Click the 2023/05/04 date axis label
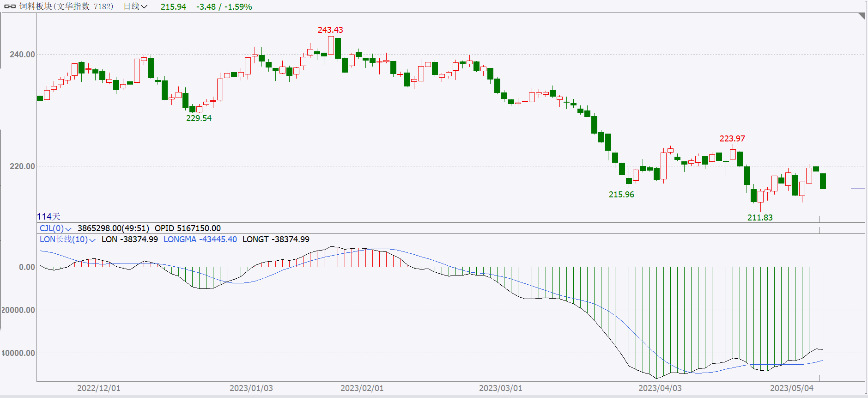 click(791, 388)
